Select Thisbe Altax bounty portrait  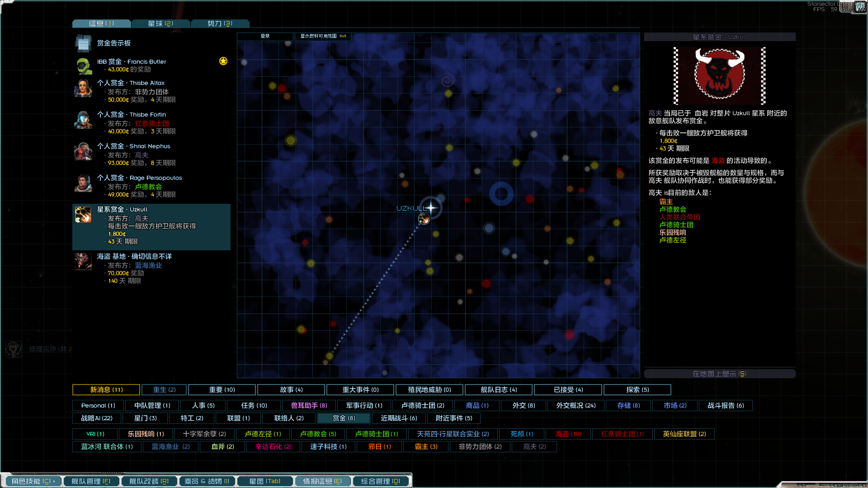83,88
